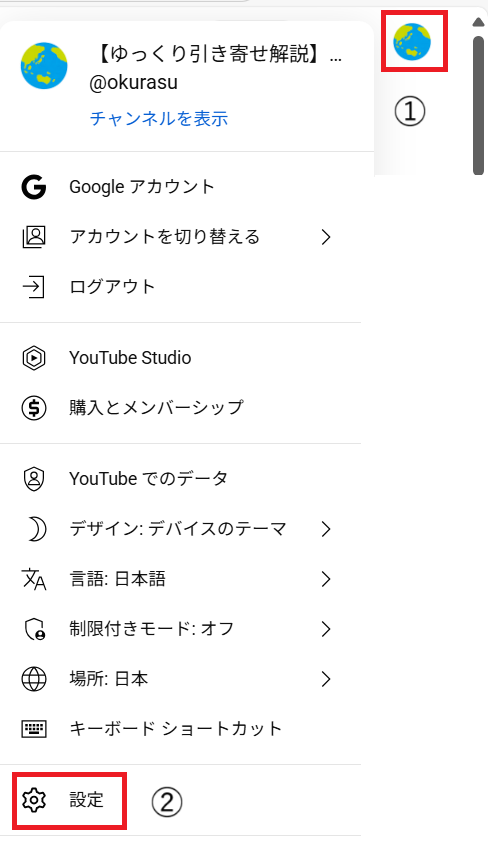This screenshot has height=842, width=488.
Task: Expand the アカウントを切り替える submenu chevron
Action: tap(326, 237)
